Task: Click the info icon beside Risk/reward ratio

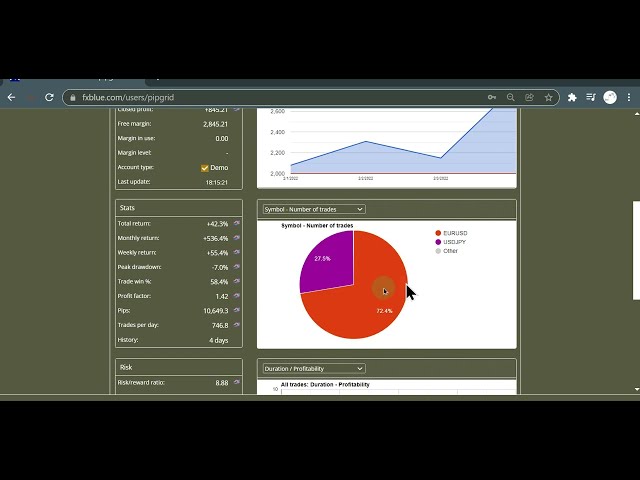Action: point(237,383)
